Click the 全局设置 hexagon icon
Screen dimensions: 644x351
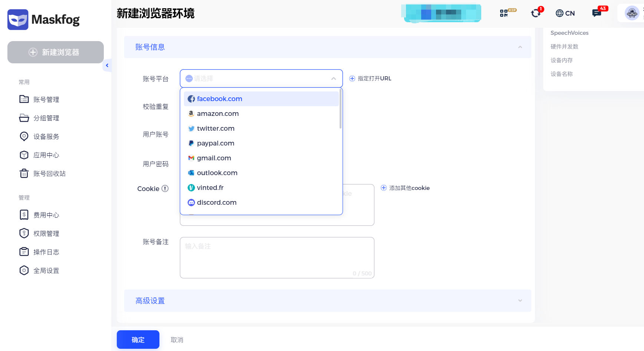(x=24, y=270)
